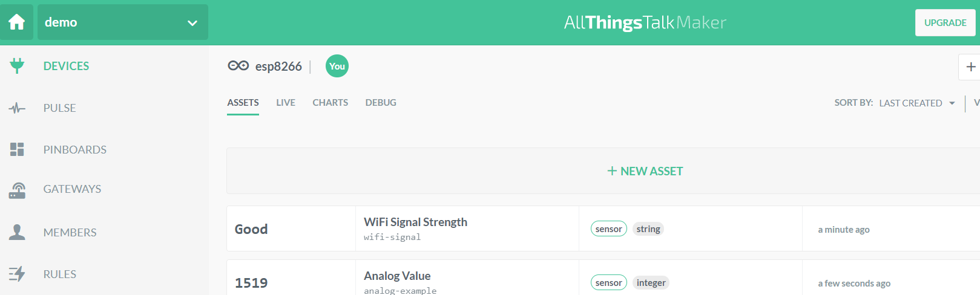Click the You owner badge
The image size is (980, 295).
[337, 66]
